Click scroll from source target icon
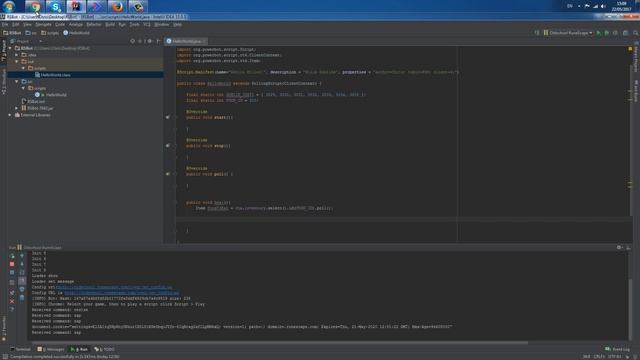This screenshot has height=360, width=640. tap(133, 41)
